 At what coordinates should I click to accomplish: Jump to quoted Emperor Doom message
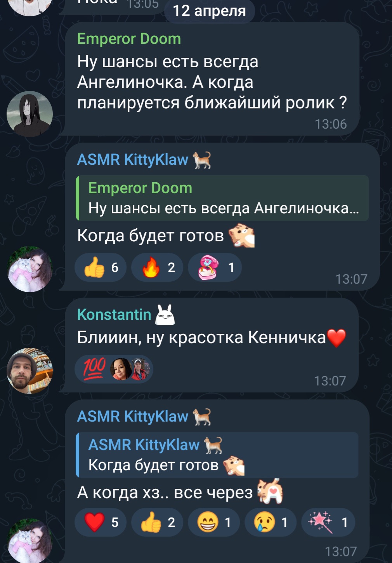(222, 198)
